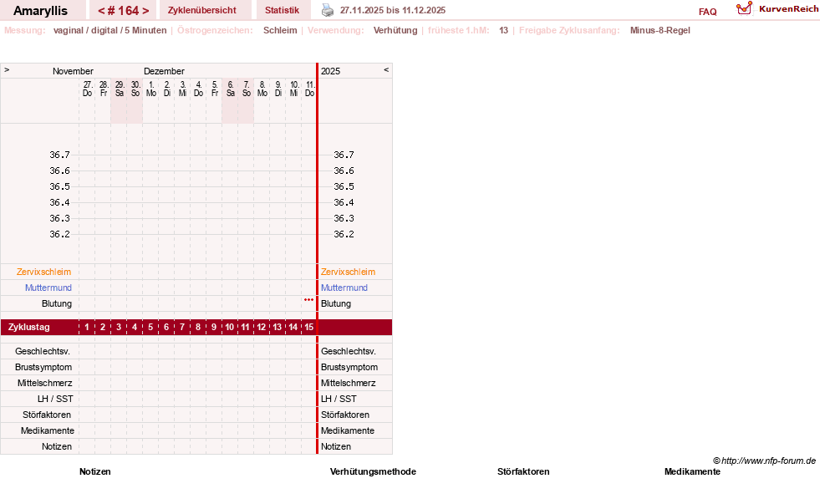Click the left Mittelschmerz row label

pyautogui.click(x=44, y=384)
